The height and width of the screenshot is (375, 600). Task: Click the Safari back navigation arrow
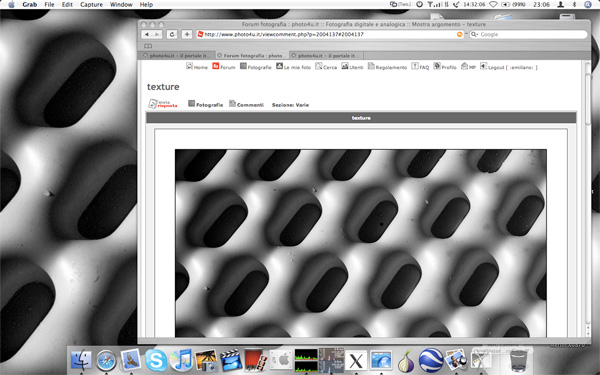click(147, 34)
